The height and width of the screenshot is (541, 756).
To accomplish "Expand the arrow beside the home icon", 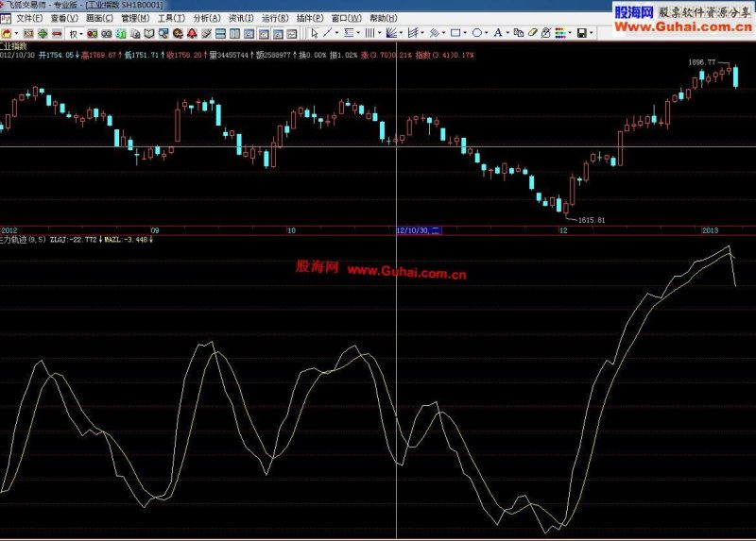I will point(16,33).
